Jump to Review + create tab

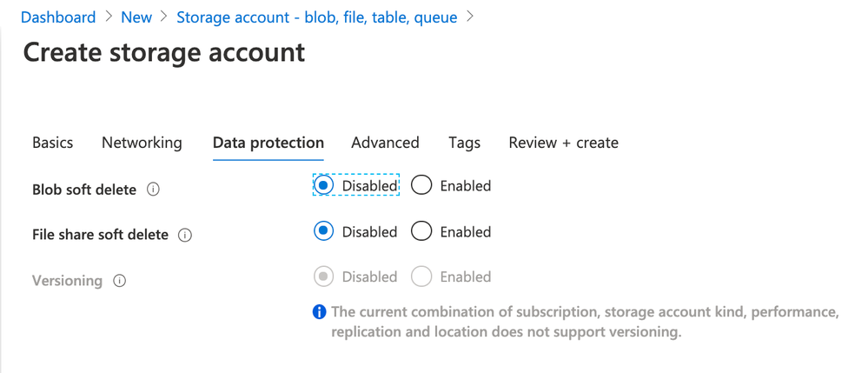pyautogui.click(x=563, y=143)
